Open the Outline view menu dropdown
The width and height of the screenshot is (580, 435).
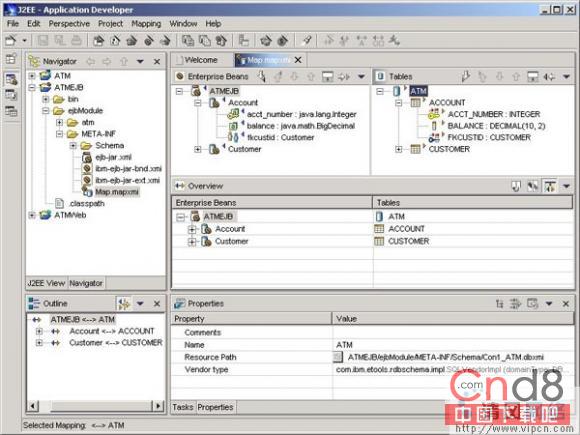click(140, 304)
